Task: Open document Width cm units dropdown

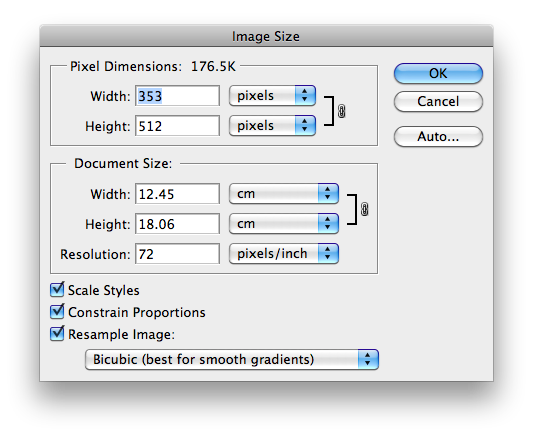Action: (x=284, y=194)
